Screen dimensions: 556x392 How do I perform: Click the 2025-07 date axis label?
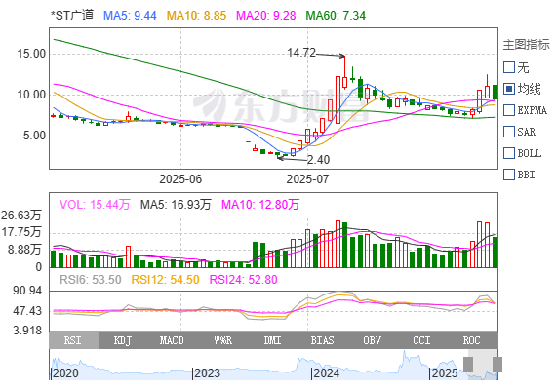pyautogui.click(x=307, y=179)
